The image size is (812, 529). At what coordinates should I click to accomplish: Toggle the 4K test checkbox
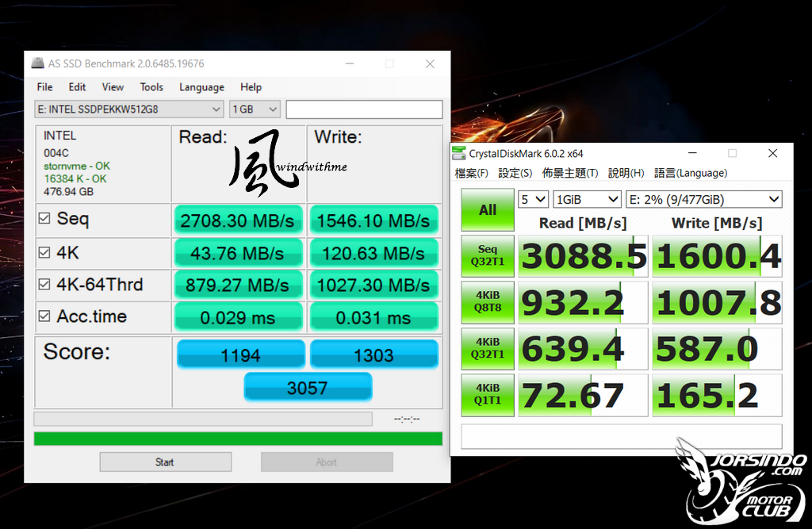44,252
